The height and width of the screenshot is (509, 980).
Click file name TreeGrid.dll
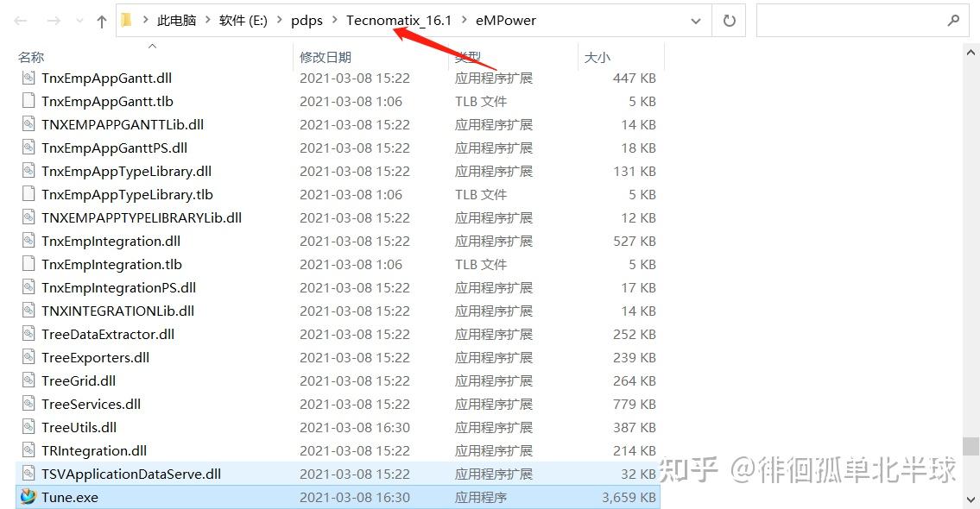pos(79,381)
